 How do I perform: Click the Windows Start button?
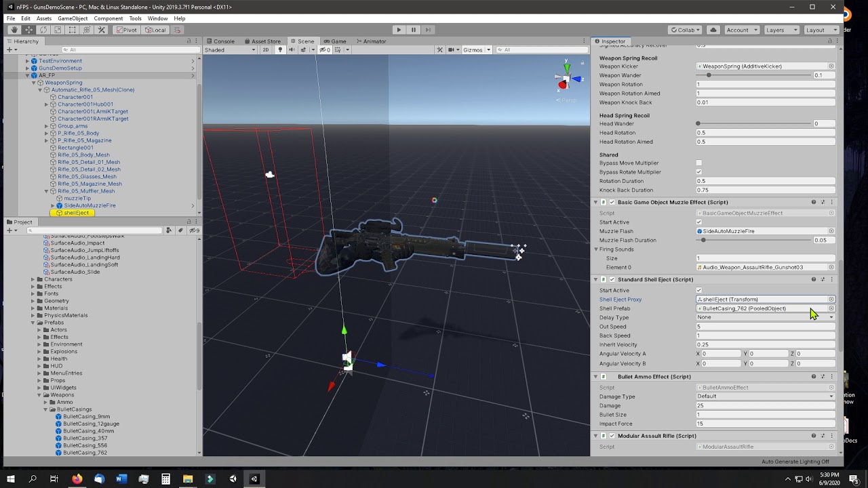(11, 479)
